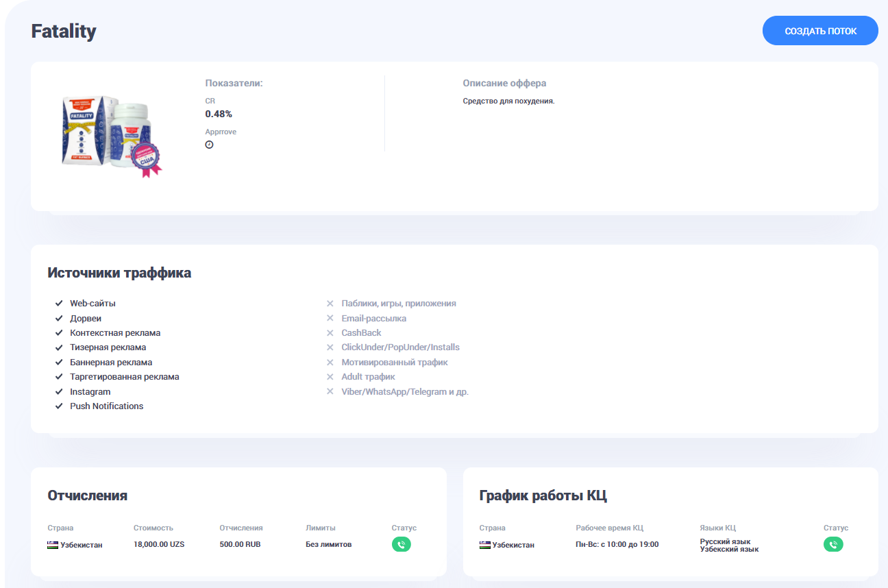The width and height of the screenshot is (888, 588).
Task: Click the CashBack label
Action: pyautogui.click(x=361, y=333)
